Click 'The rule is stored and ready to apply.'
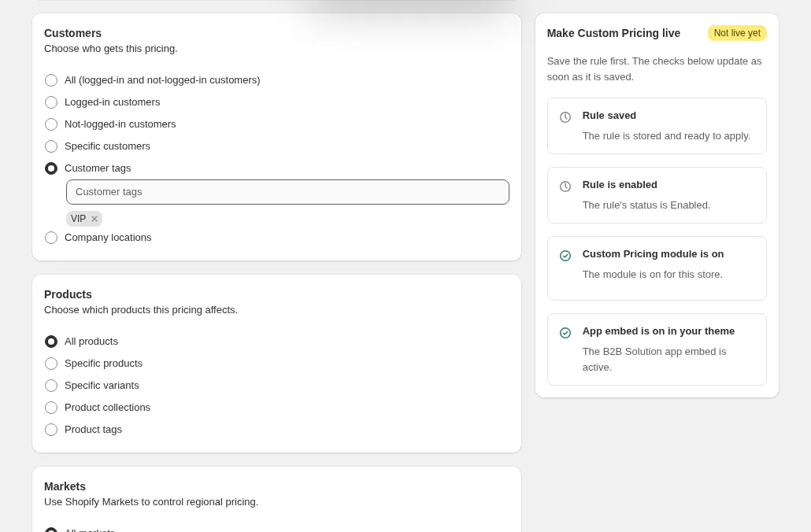811x532 pixels. [666, 136]
